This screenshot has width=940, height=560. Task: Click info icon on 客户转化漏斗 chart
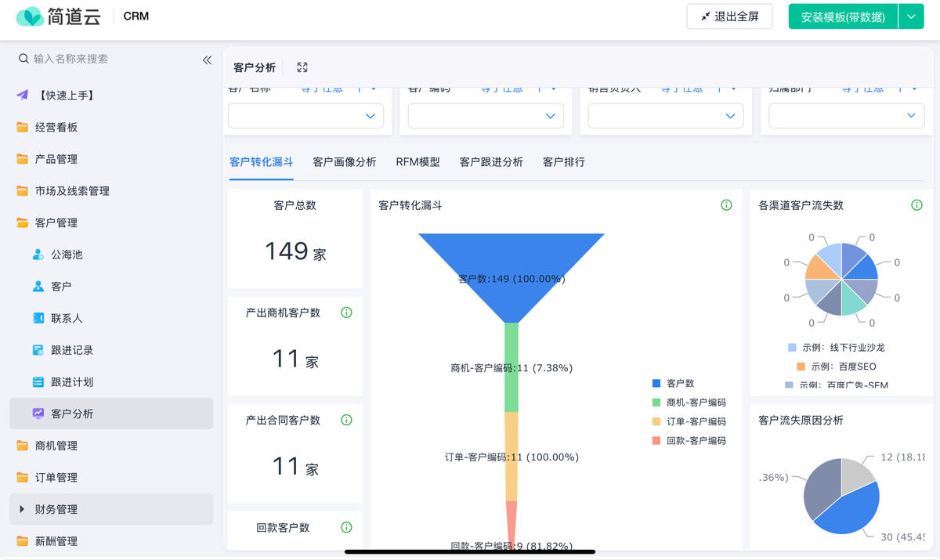pyautogui.click(x=726, y=205)
